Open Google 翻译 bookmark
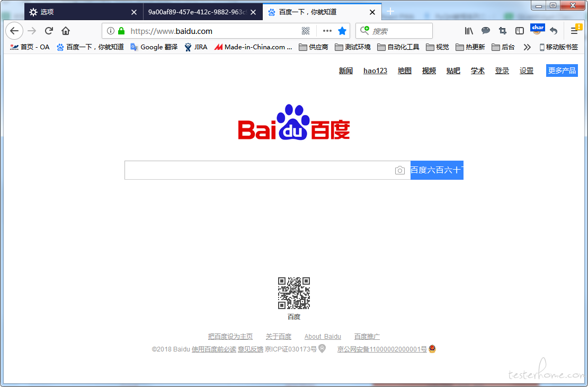This screenshot has height=387, width=588. tap(154, 47)
